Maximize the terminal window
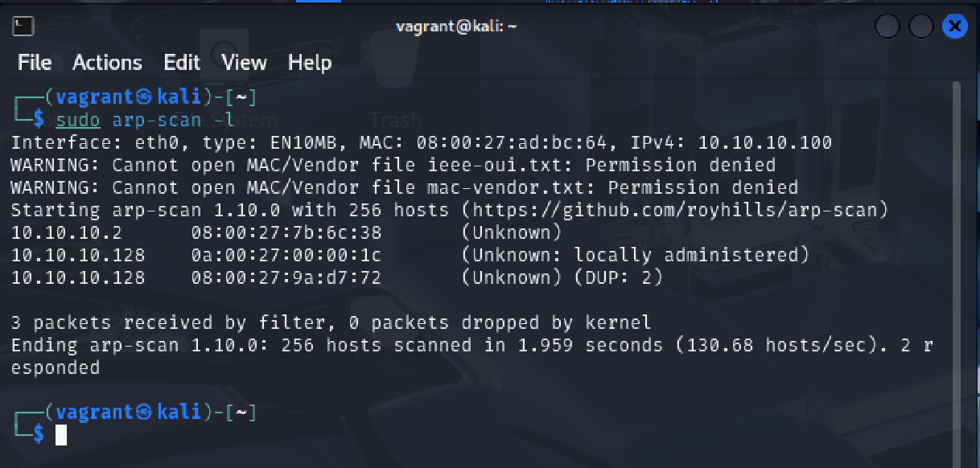 coord(921,27)
